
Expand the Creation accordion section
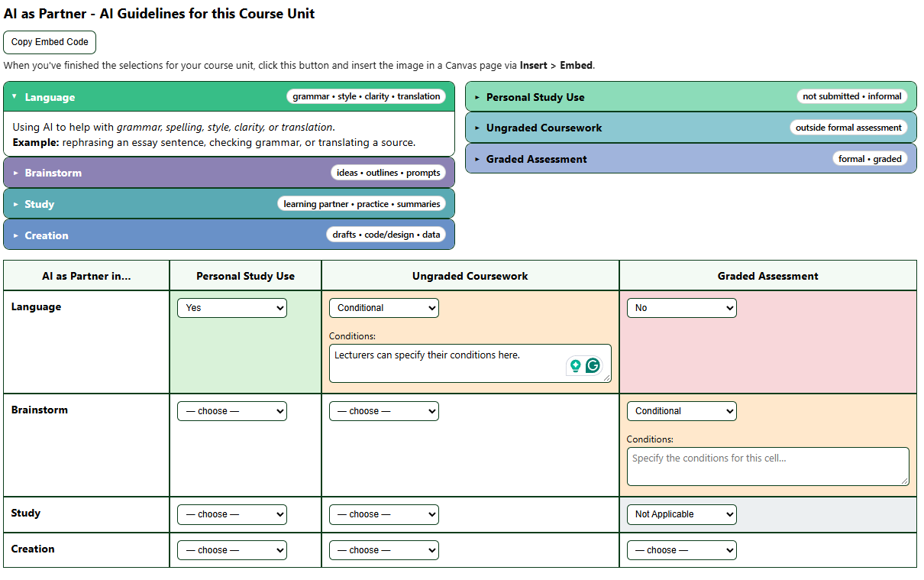point(229,235)
